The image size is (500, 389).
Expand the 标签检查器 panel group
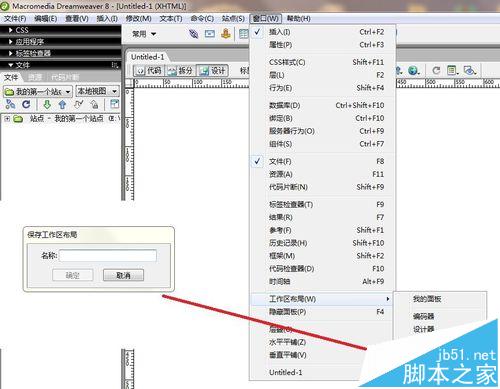click(10, 53)
